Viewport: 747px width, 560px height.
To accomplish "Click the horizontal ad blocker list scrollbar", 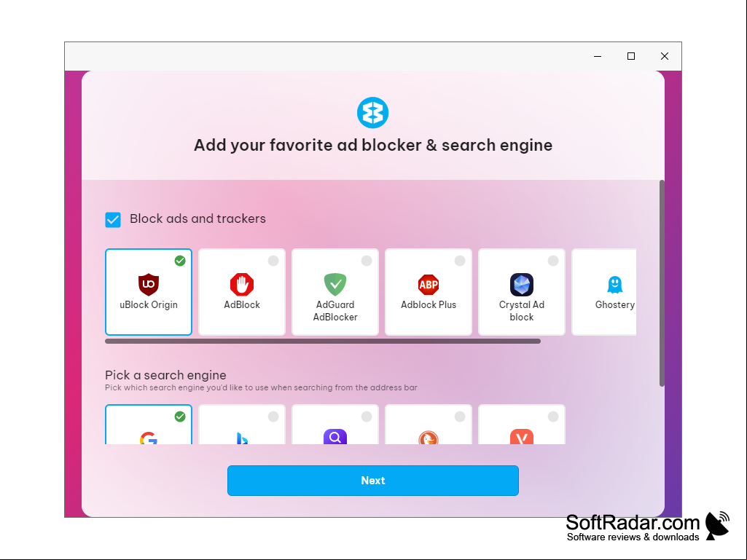I will pos(323,341).
